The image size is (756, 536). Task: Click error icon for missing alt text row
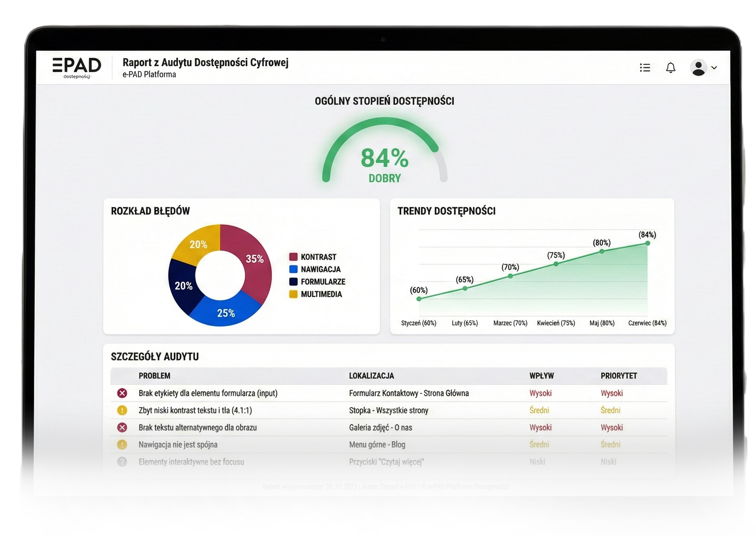pyautogui.click(x=122, y=427)
